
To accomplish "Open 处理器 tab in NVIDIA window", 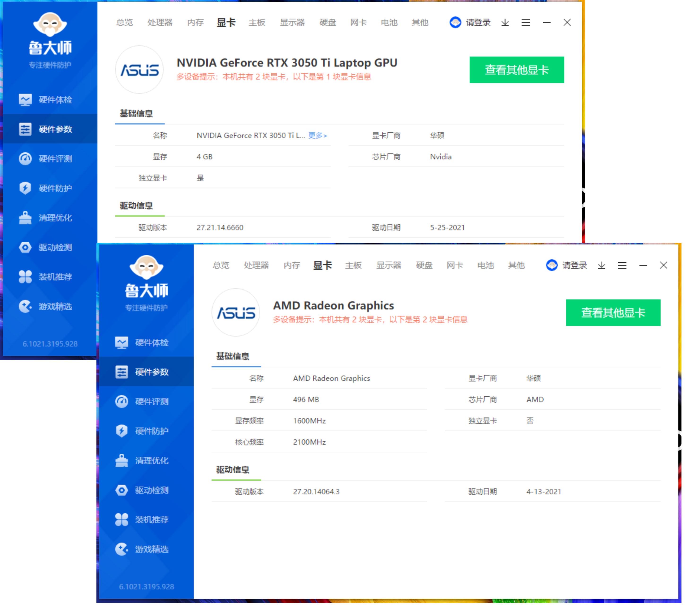I will pos(160,22).
